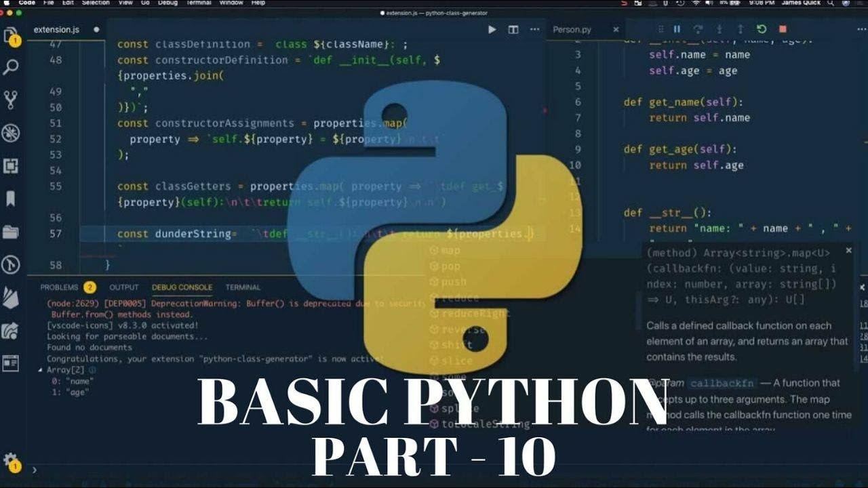This screenshot has height=488, width=868.
Task: Open the Search view magnifier icon
Action: pyautogui.click(x=11, y=67)
